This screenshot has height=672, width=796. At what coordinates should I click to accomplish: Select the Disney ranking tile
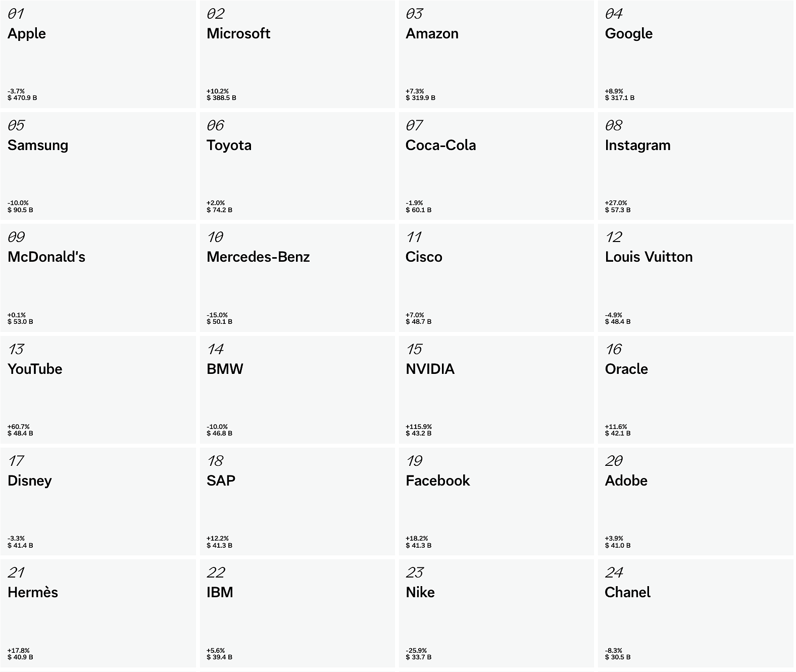98,502
